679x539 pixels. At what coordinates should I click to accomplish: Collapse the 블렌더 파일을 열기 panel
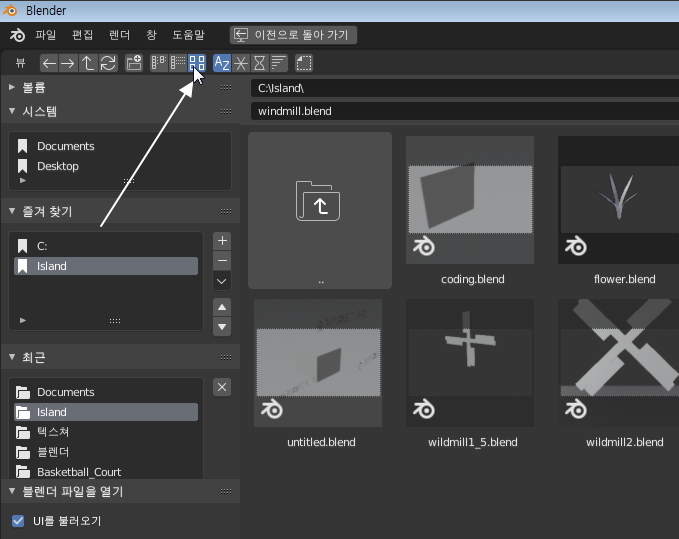coord(12,491)
